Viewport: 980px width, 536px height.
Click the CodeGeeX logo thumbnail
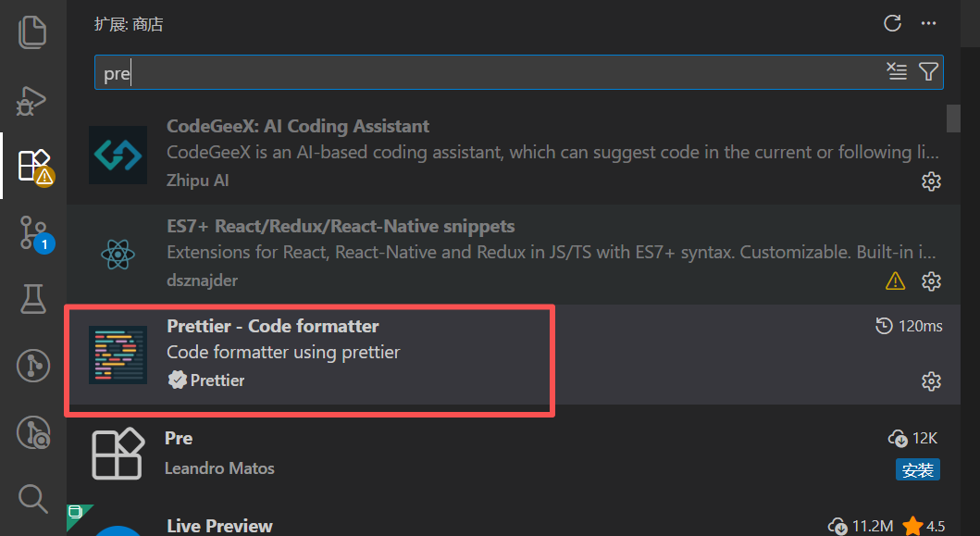click(118, 156)
